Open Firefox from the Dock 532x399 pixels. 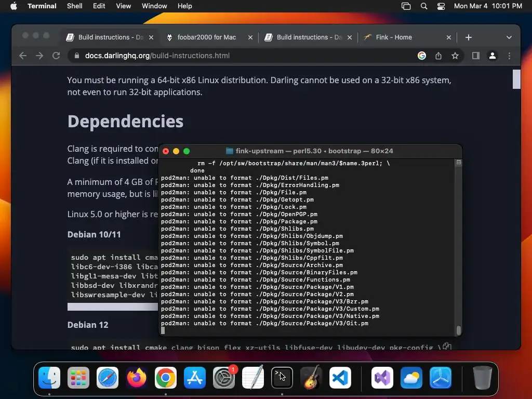(137, 378)
